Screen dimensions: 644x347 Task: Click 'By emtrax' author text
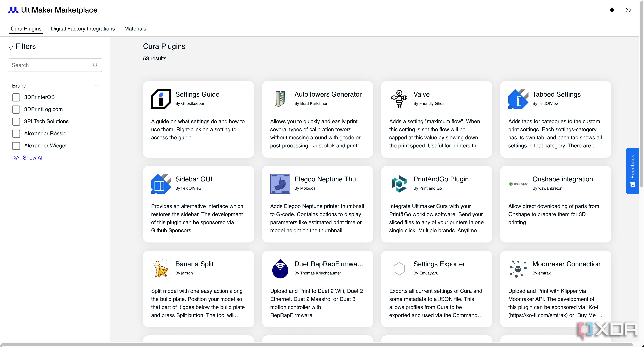tap(541, 273)
